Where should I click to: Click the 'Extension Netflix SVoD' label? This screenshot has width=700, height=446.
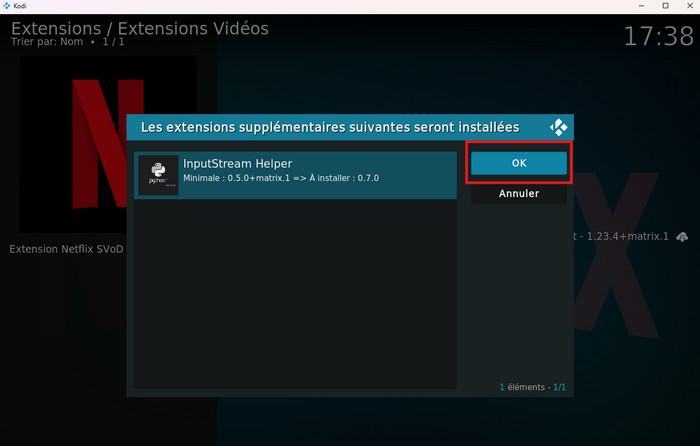pyautogui.click(x=66, y=249)
